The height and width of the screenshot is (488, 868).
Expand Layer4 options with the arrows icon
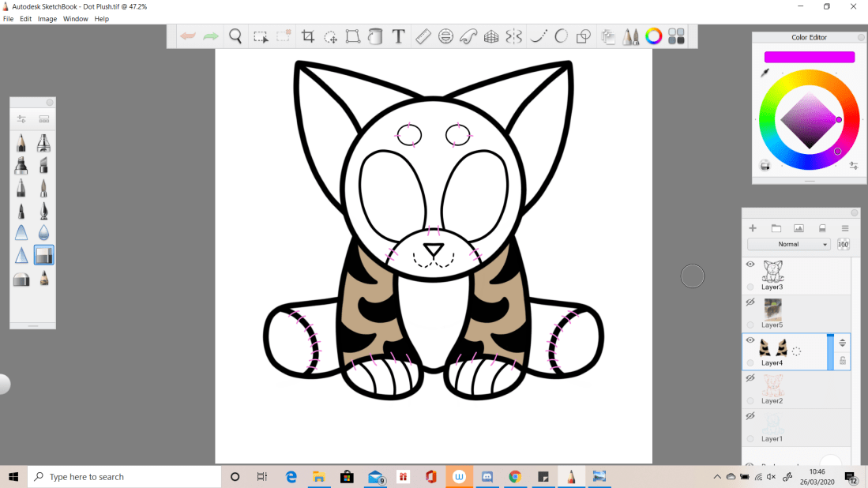(x=842, y=343)
